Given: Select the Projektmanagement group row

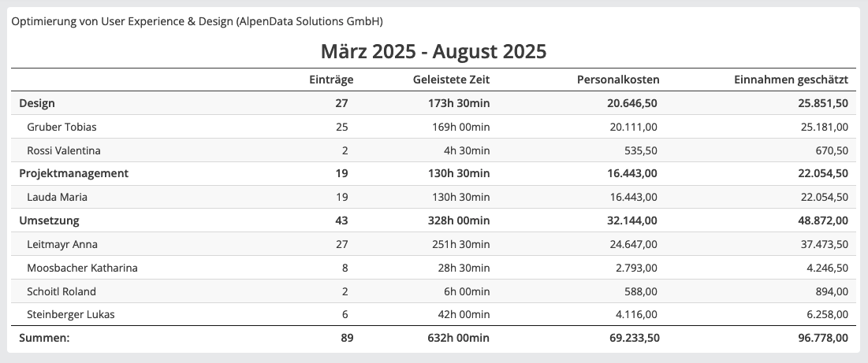Looking at the screenshot, I should click(x=73, y=173).
